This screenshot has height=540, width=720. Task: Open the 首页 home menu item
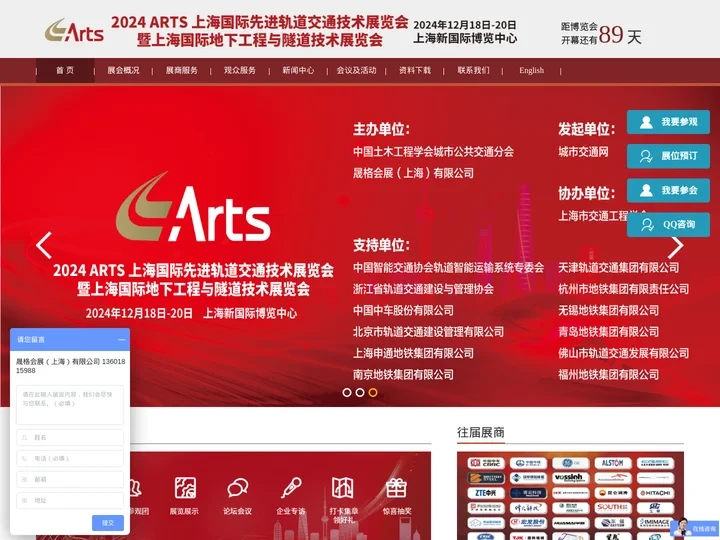[65, 70]
